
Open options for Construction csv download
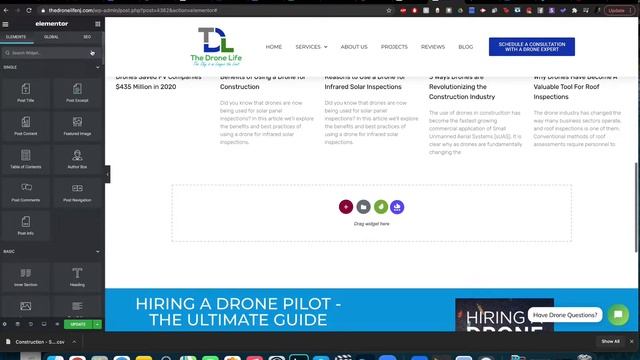click(74, 342)
